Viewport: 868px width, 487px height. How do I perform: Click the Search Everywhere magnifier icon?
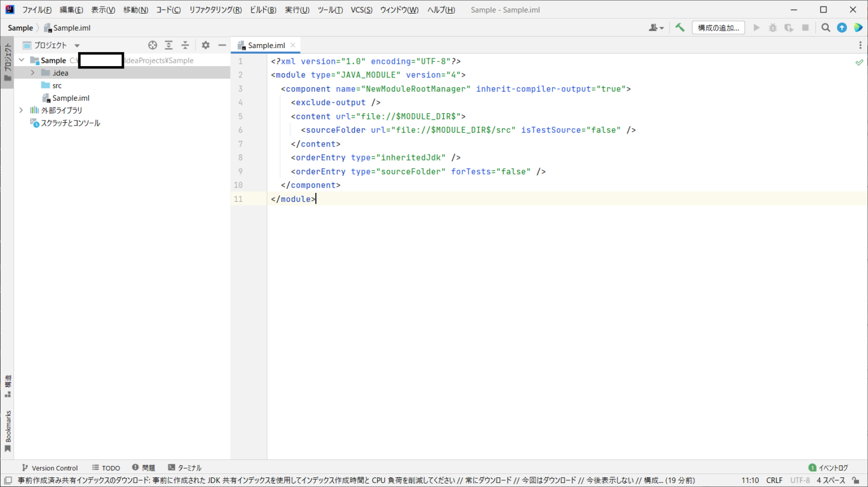pos(826,28)
